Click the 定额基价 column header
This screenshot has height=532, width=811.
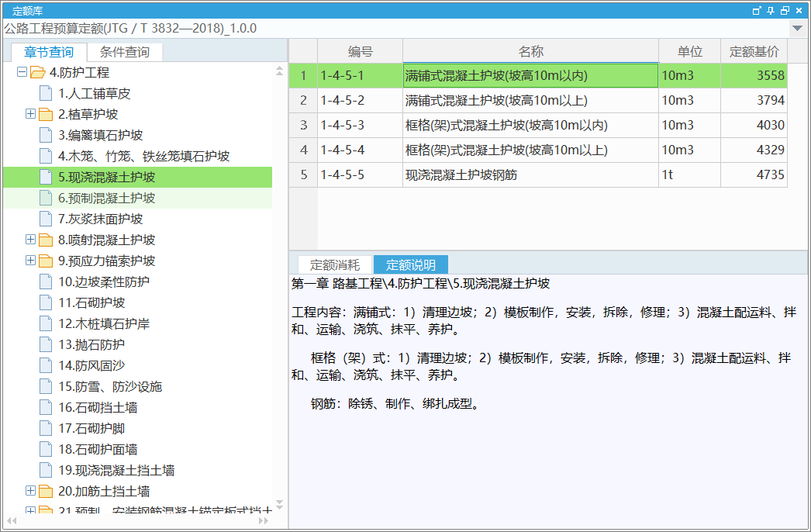[x=754, y=52]
